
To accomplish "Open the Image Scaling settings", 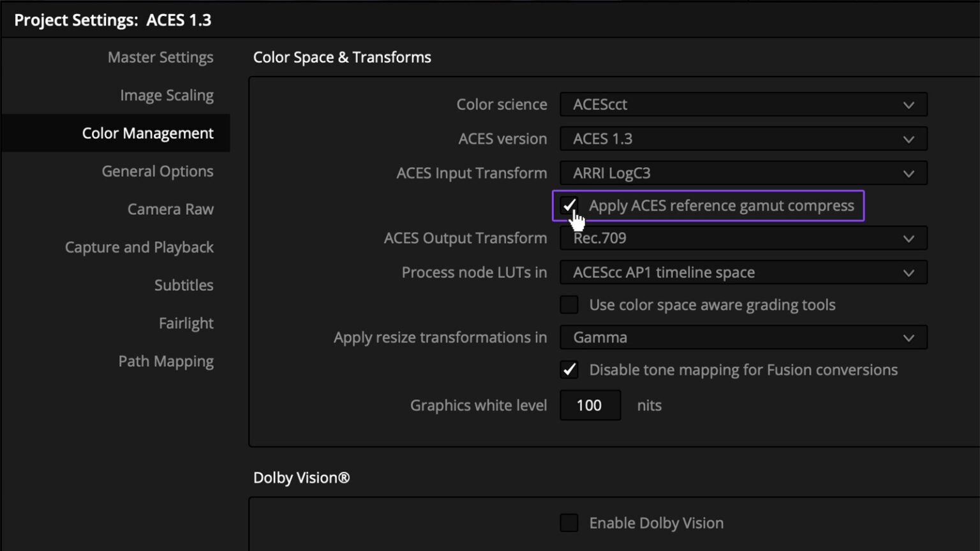I will coord(167,94).
